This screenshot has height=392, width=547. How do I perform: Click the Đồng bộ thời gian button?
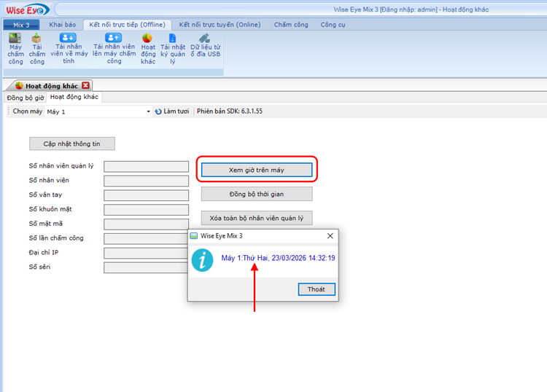(257, 194)
